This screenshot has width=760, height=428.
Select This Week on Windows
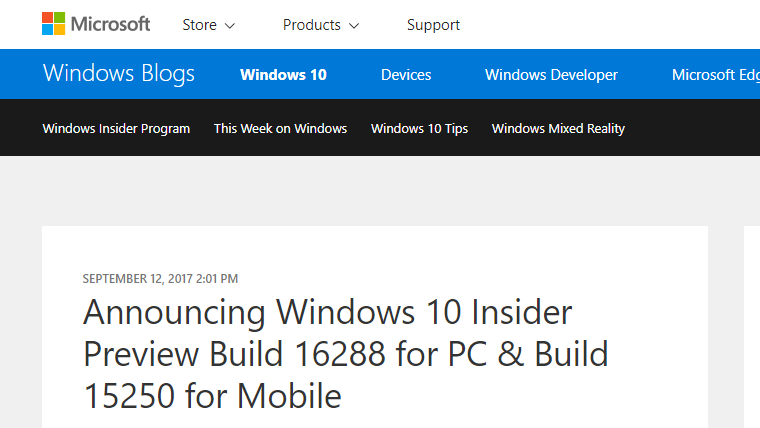[280, 128]
